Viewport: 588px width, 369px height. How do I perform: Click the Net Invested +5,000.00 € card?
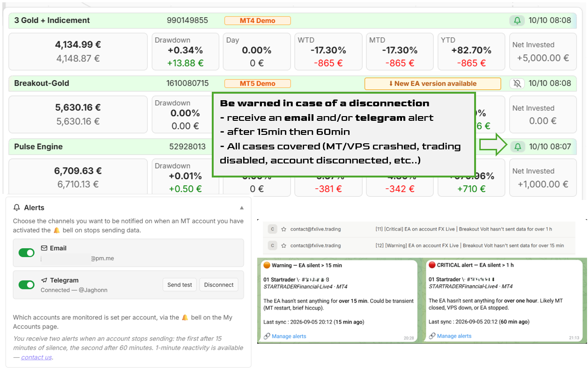pyautogui.click(x=543, y=52)
